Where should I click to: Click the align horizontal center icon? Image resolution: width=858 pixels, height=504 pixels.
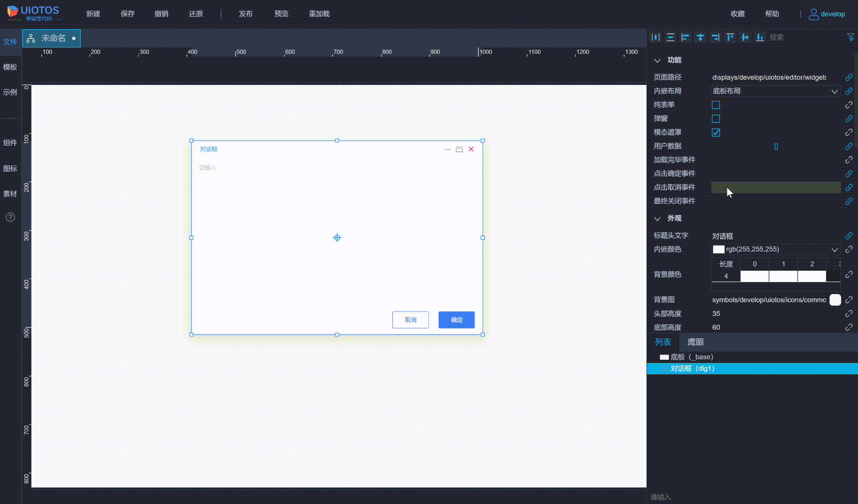click(x=700, y=37)
